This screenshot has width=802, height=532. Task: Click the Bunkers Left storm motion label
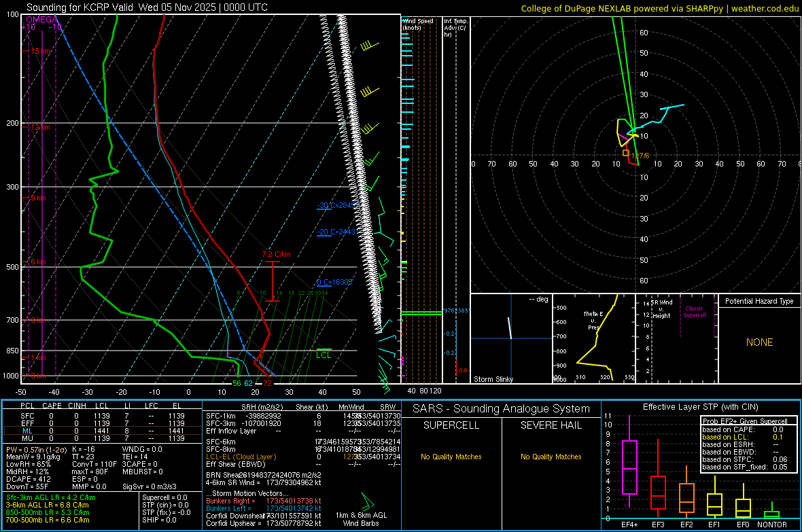pos(228,508)
